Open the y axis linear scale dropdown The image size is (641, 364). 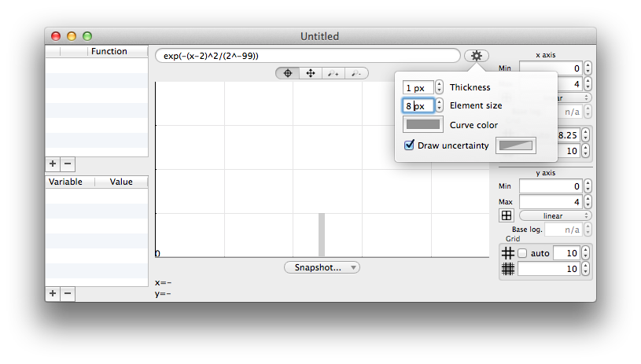(555, 215)
